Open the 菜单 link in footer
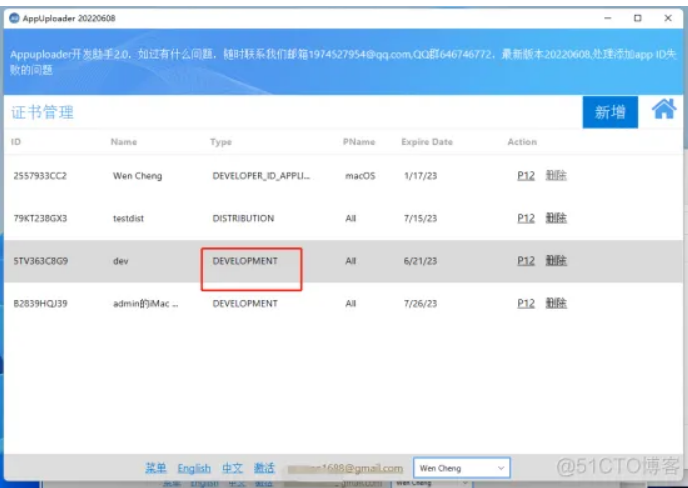688x488 pixels. pos(156,468)
